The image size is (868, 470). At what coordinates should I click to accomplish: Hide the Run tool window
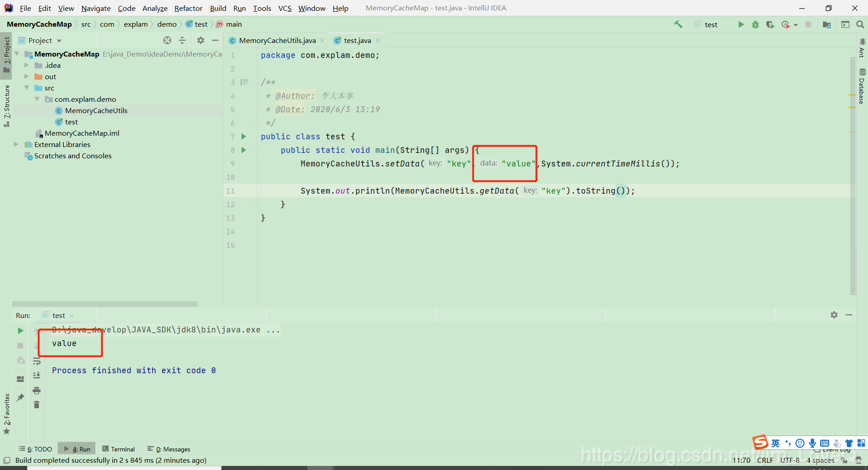[x=849, y=315]
